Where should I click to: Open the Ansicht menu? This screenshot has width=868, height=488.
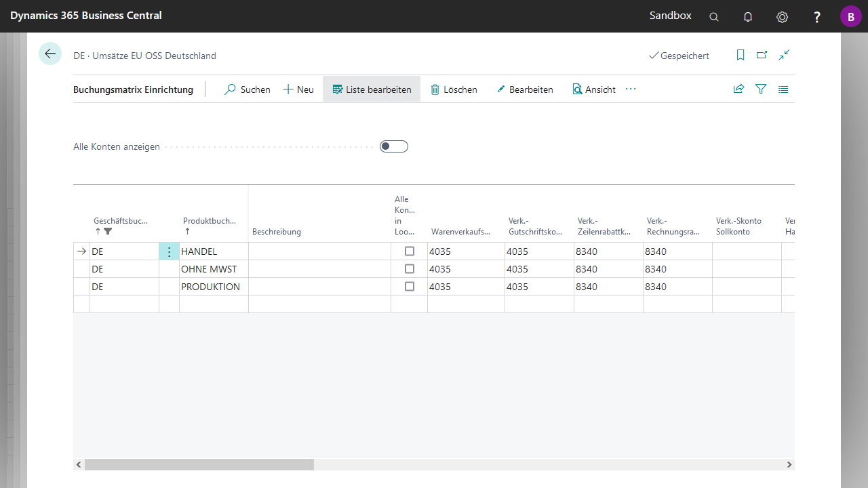594,89
